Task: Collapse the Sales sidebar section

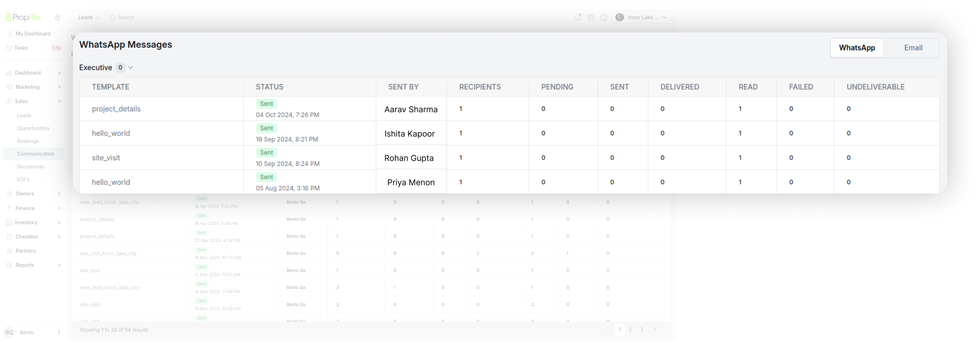Action: tap(59, 101)
